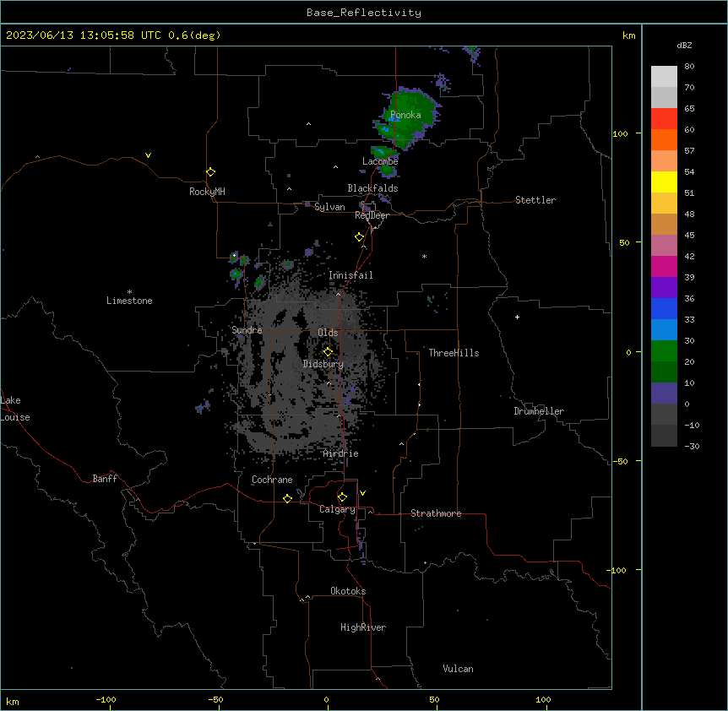
Task: Click the Limestone label
Action: point(129,301)
